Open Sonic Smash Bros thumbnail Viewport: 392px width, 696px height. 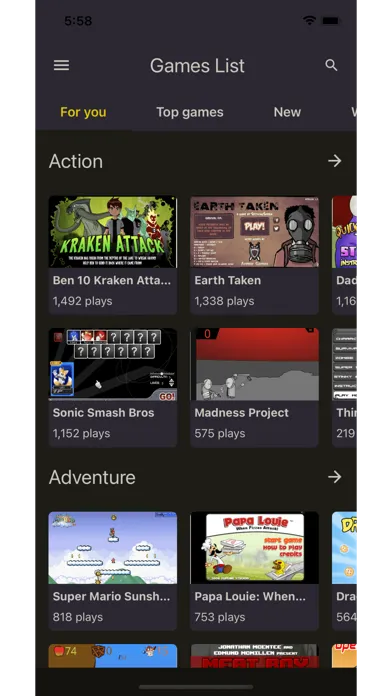click(113, 364)
